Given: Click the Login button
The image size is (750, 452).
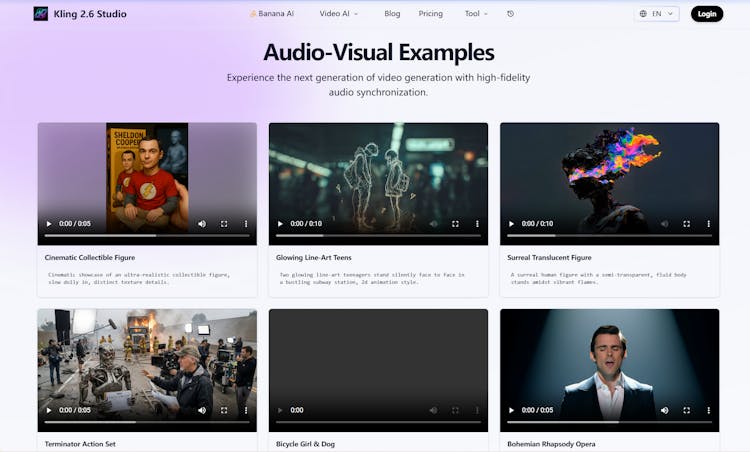Looking at the screenshot, I should (707, 14).
